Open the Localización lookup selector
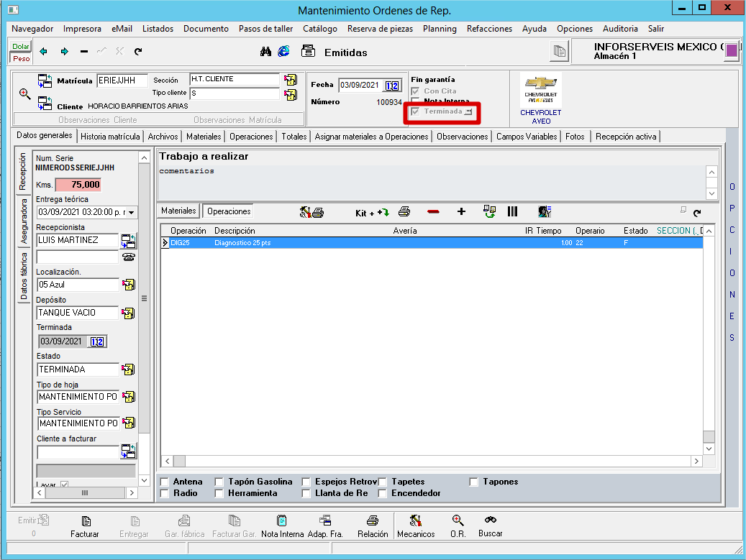 click(129, 285)
